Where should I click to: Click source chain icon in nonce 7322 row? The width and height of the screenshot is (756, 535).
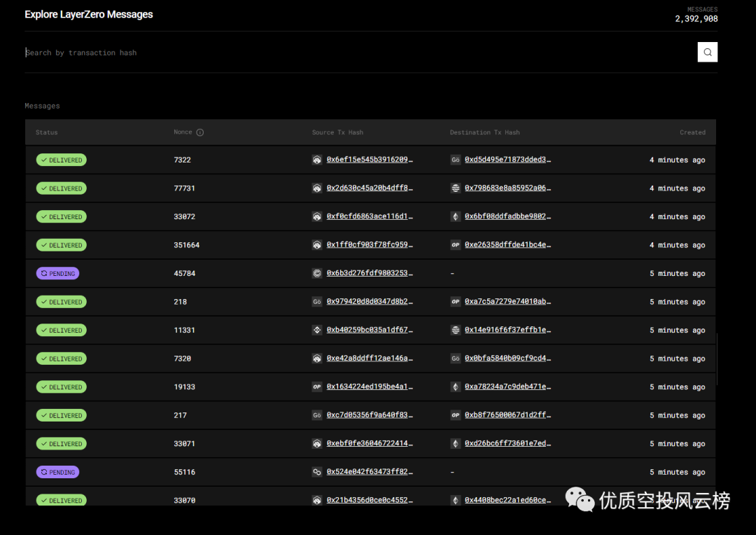(x=317, y=160)
